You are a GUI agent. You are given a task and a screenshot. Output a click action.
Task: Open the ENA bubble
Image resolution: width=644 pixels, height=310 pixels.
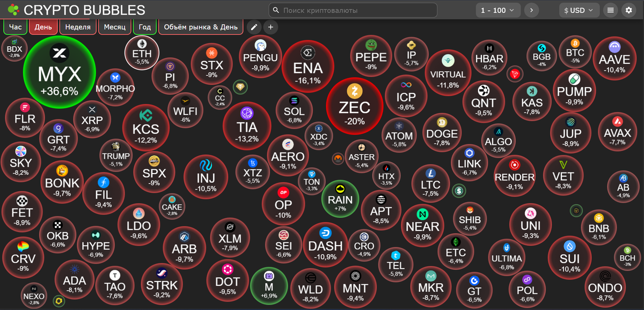click(308, 67)
